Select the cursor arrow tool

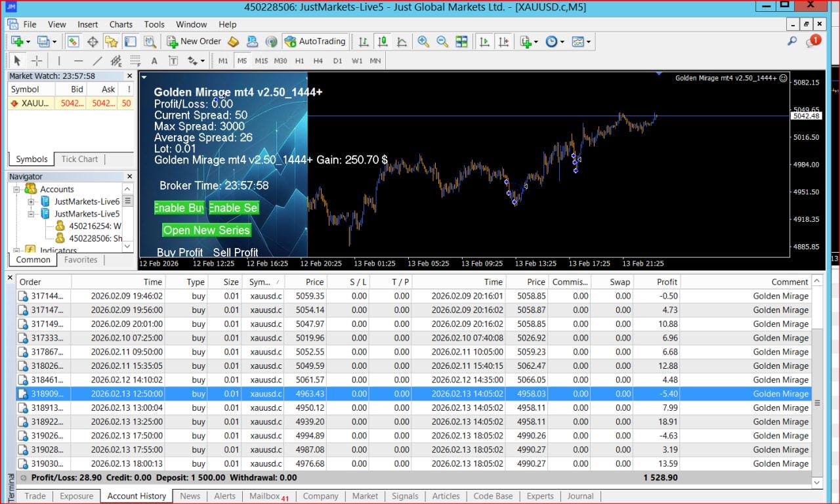(x=17, y=60)
